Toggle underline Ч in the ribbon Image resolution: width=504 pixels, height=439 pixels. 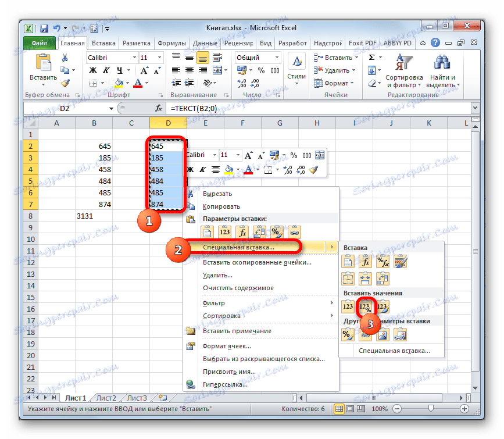click(x=120, y=70)
